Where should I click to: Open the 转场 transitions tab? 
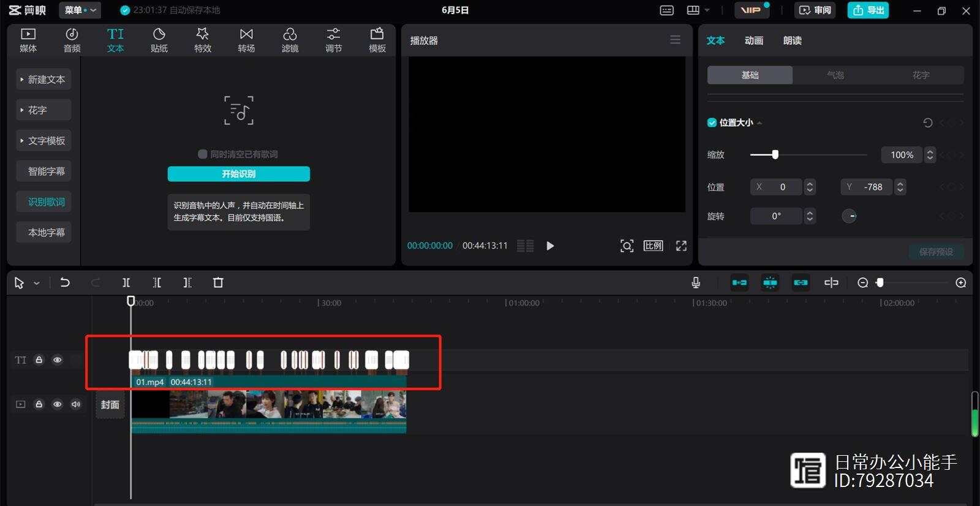[246, 40]
